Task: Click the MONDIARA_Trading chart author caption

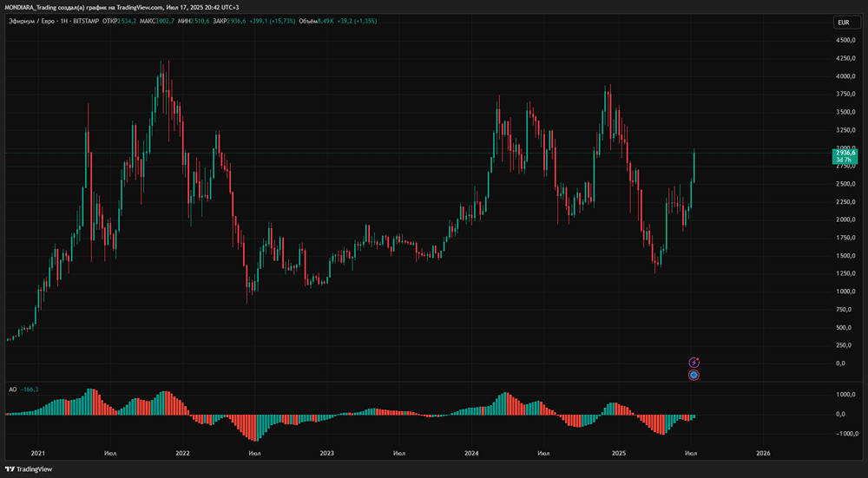Action: point(122,7)
